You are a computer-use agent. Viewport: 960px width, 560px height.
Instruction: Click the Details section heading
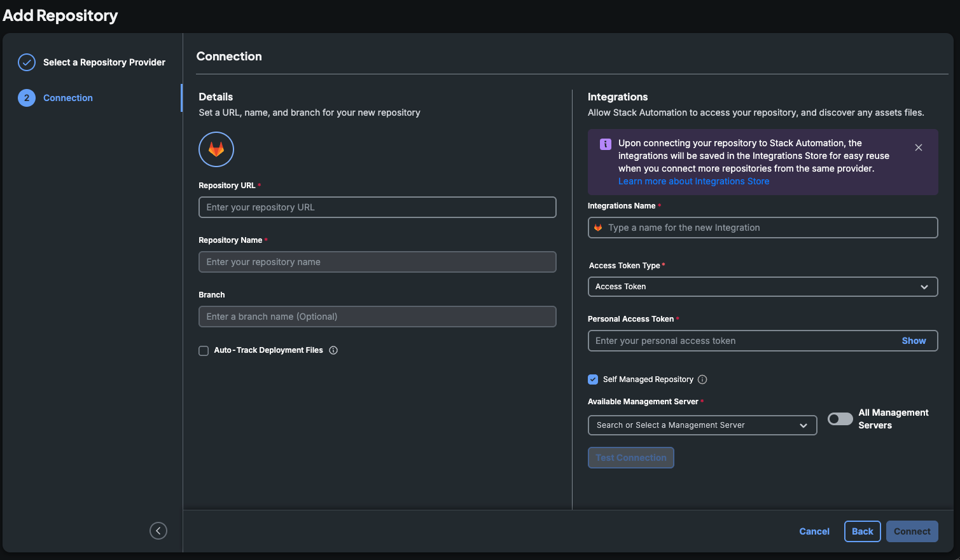pos(216,97)
